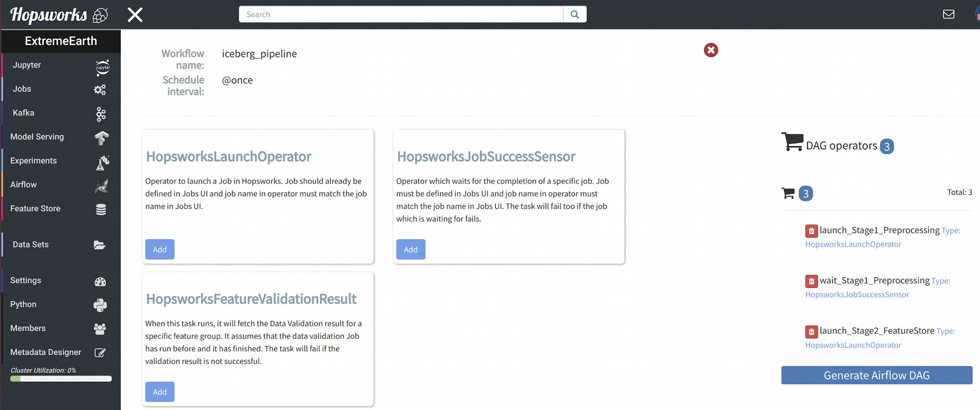Click the DAG operators count badge
This screenshot has height=410, width=980.
click(x=887, y=147)
